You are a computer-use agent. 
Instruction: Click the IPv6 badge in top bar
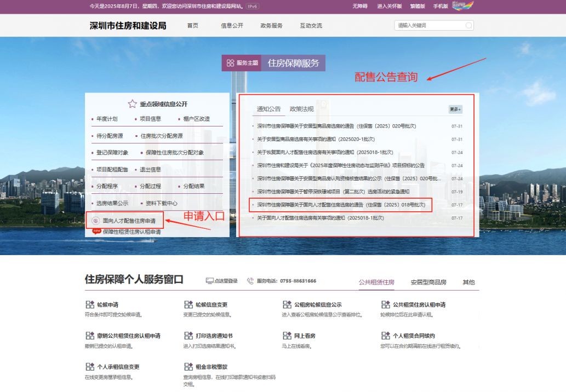[x=253, y=6]
